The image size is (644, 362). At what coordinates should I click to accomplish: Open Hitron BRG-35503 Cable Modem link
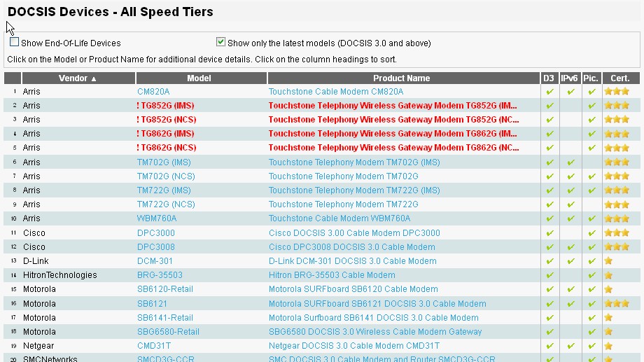[332, 275]
